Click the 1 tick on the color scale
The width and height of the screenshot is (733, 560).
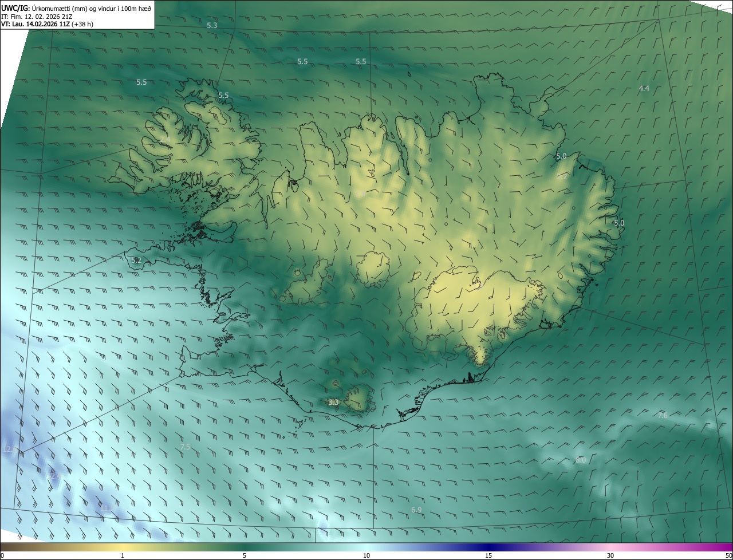(123, 555)
